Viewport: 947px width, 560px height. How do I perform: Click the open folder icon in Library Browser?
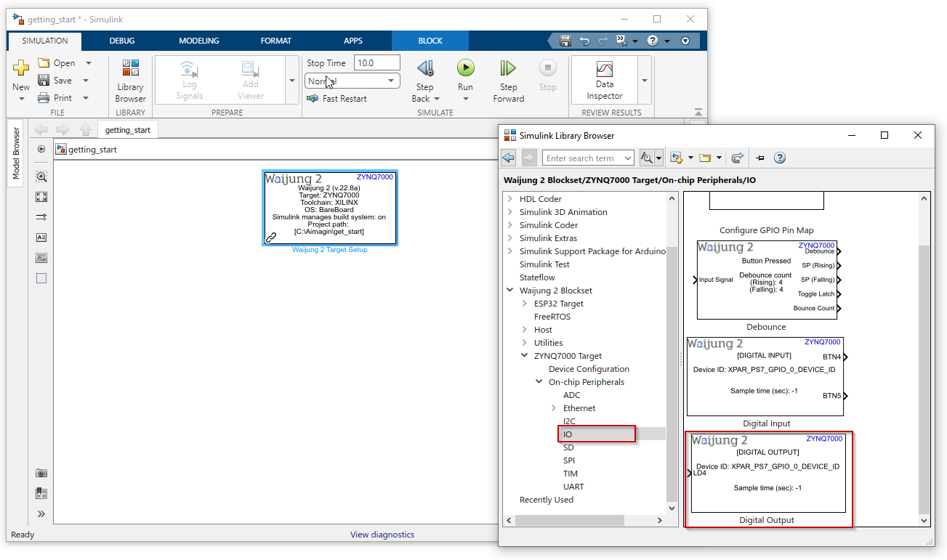(x=704, y=158)
